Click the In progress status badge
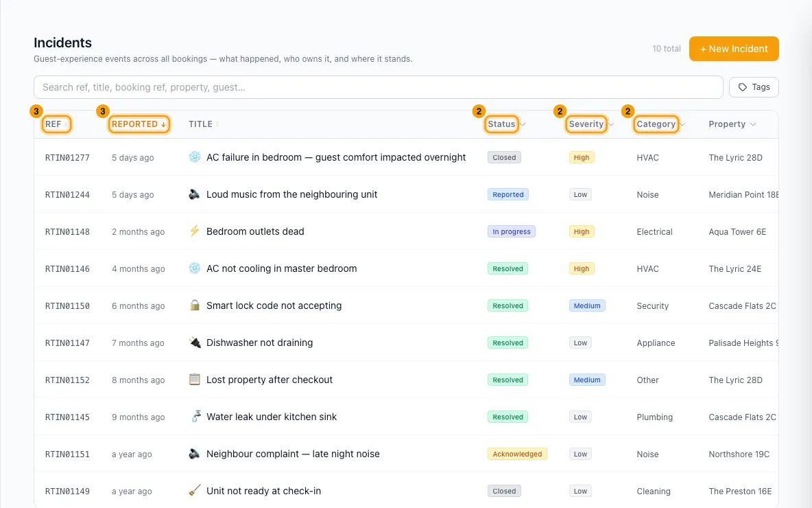This screenshot has width=812, height=508. [x=511, y=232]
